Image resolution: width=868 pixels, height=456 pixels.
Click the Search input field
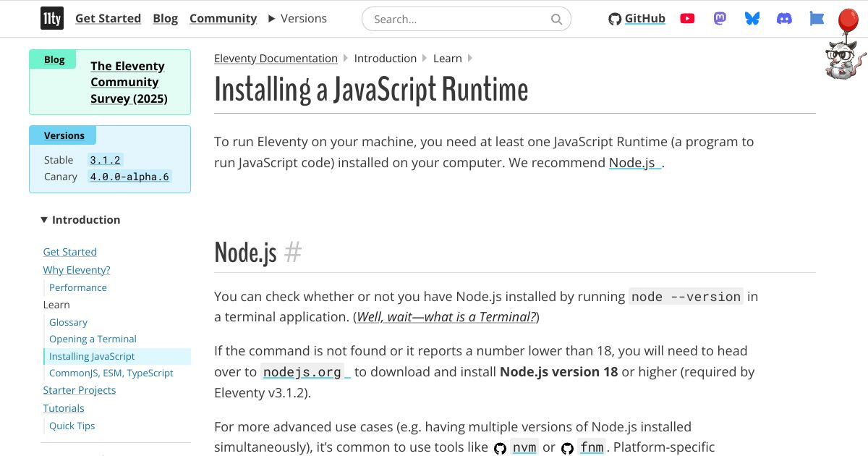pos(459,19)
